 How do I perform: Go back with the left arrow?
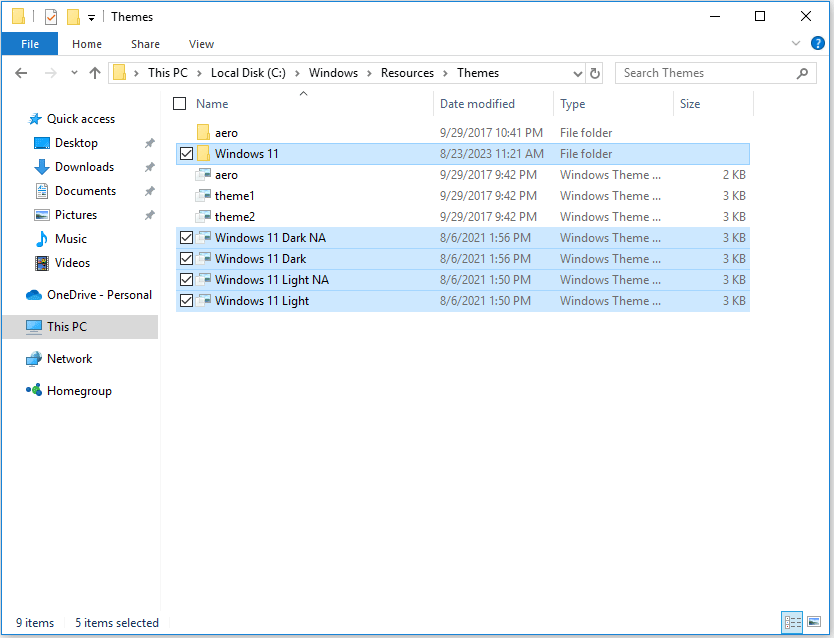click(21, 73)
